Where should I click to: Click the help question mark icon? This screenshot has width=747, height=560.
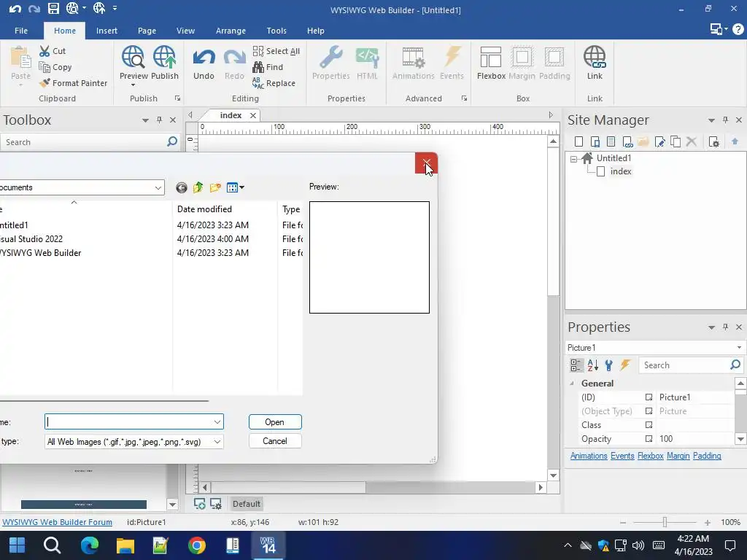coord(738,29)
